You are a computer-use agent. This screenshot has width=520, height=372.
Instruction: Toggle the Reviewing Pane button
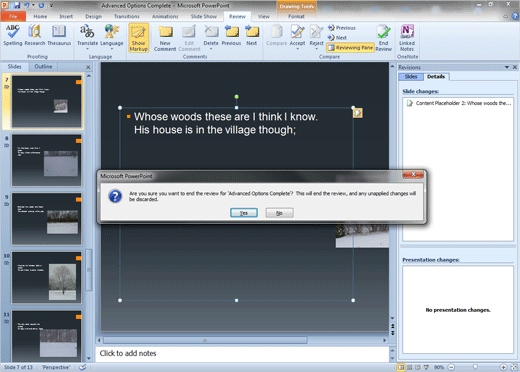350,48
